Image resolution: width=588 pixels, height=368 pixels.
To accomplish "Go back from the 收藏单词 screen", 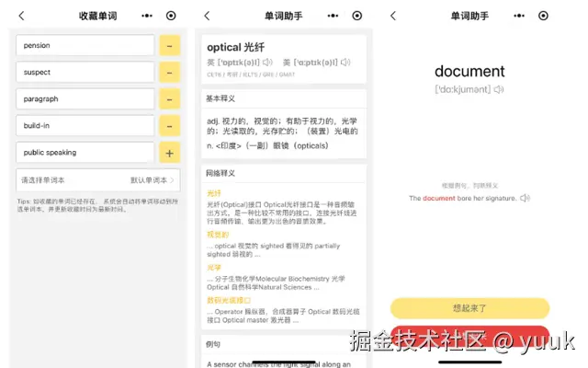I will click(x=21, y=16).
